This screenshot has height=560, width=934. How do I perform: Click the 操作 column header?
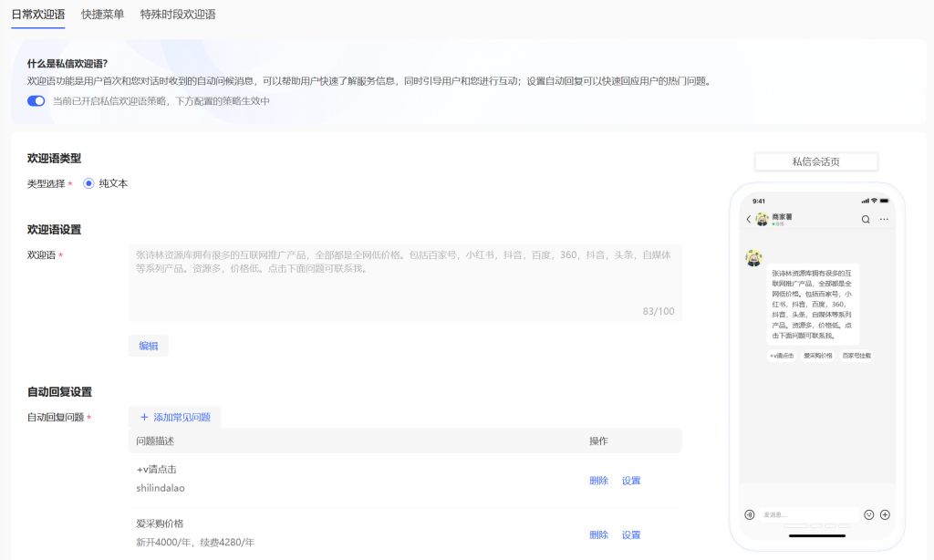598,441
